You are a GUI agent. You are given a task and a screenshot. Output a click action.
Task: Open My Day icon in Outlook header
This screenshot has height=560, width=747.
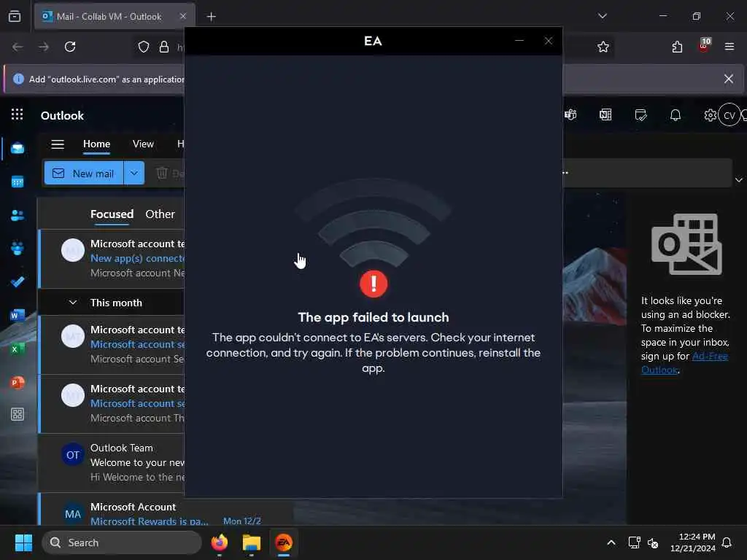point(640,114)
